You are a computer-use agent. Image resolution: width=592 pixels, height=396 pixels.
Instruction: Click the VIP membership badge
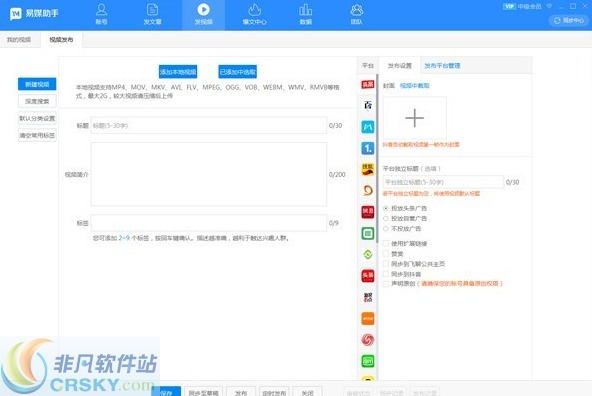point(509,6)
